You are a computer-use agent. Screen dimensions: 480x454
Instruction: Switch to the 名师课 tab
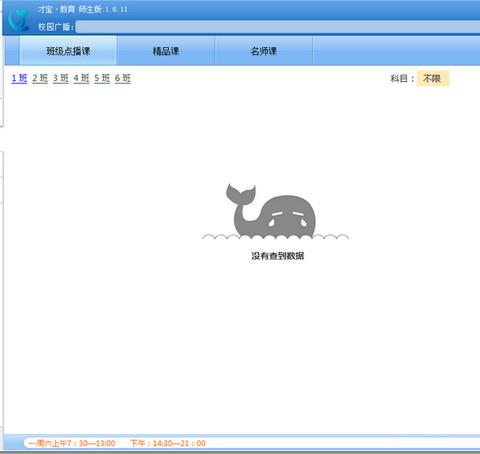click(263, 51)
